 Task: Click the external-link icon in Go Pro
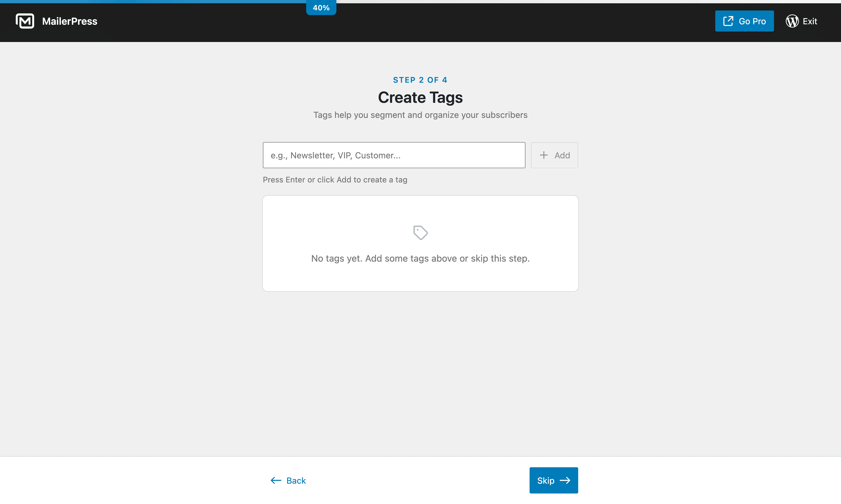(x=728, y=21)
